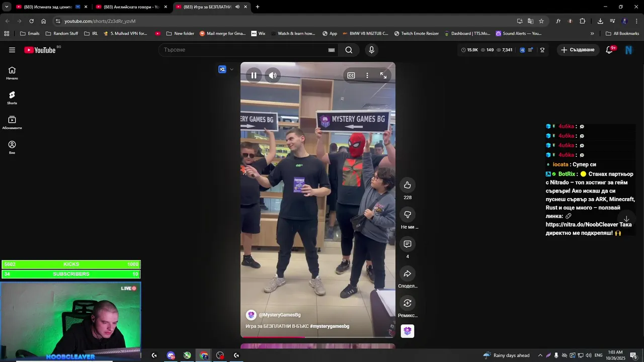Reload the page
644x362 pixels.
click(31, 21)
